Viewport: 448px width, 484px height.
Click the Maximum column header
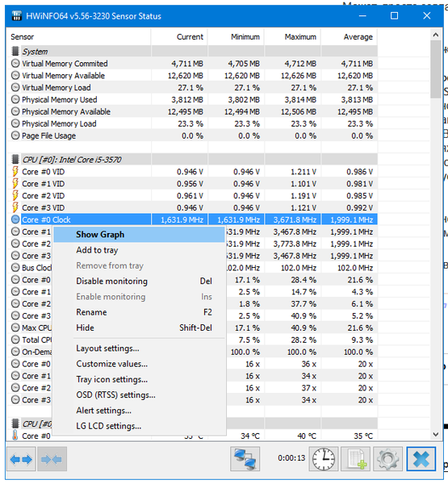click(292, 37)
